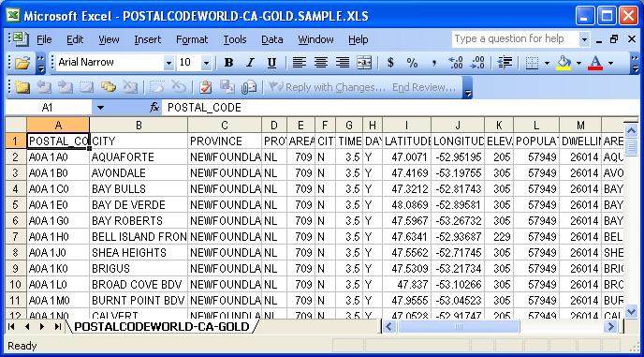Click the vertical scrollbar down arrow

click(x=631, y=311)
